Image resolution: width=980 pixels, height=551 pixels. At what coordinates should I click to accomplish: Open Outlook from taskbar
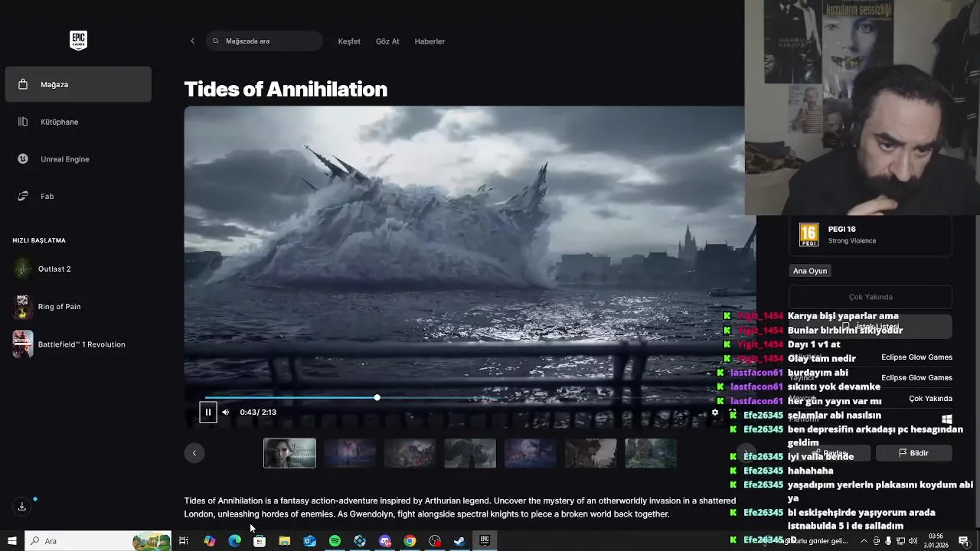coord(309,541)
